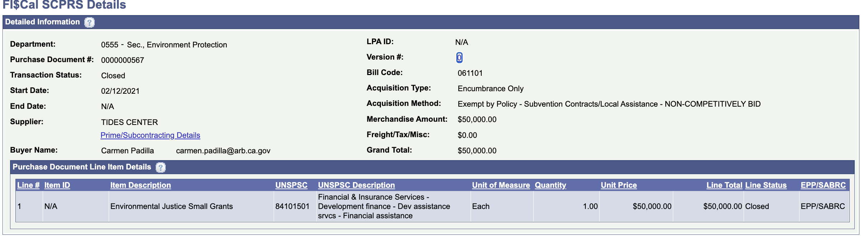Image resolution: width=868 pixels, height=242 pixels.
Task: Click the EPP/SABRC column header
Action: (x=823, y=185)
